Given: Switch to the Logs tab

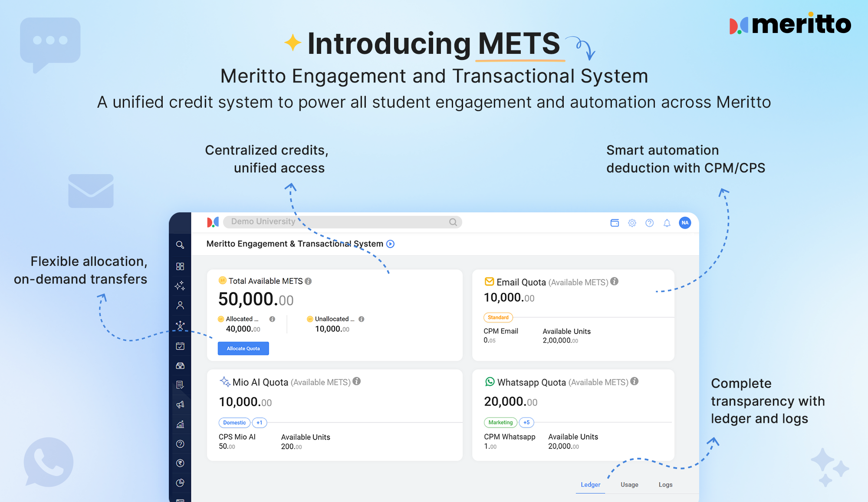Looking at the screenshot, I should click(665, 484).
